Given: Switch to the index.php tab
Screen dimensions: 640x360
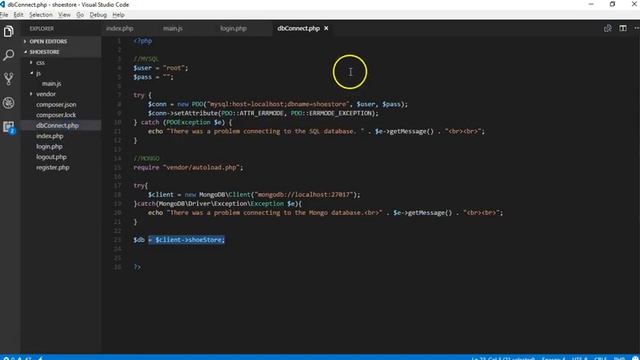Looking at the screenshot, I should (x=120, y=28).
